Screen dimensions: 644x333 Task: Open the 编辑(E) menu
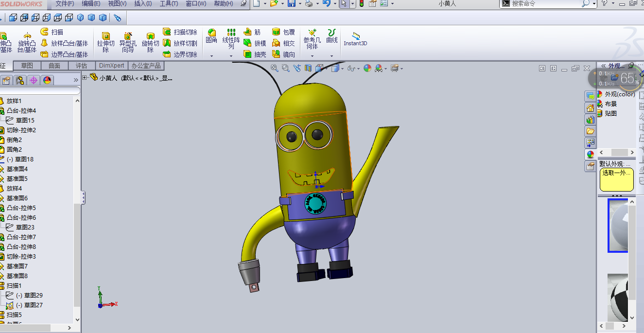pyautogui.click(x=91, y=3)
